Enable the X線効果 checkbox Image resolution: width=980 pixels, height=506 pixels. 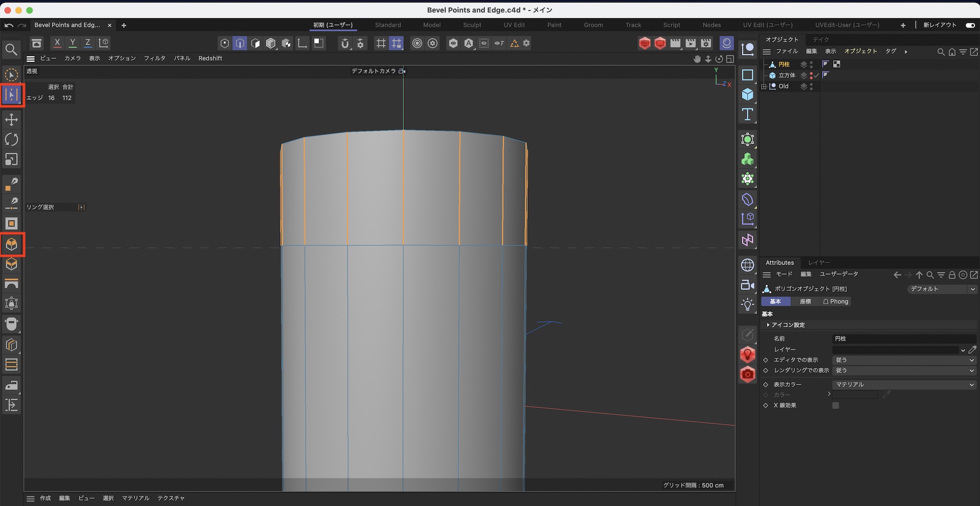[835, 406]
